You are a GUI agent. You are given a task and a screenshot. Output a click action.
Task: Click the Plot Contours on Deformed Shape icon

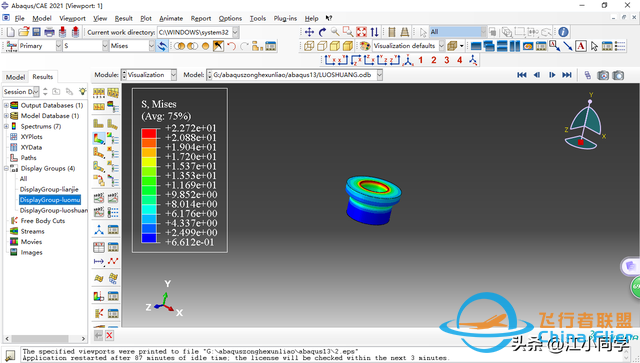(99, 139)
